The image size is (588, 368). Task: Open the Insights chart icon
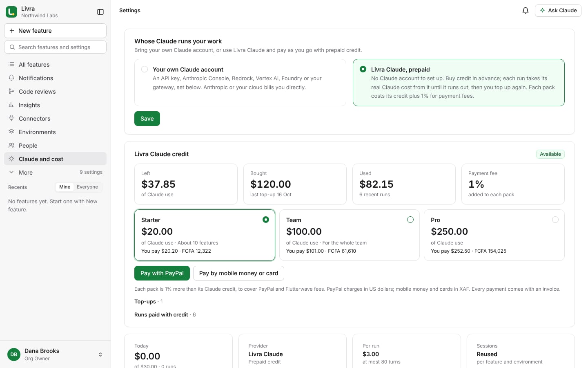pos(11,105)
